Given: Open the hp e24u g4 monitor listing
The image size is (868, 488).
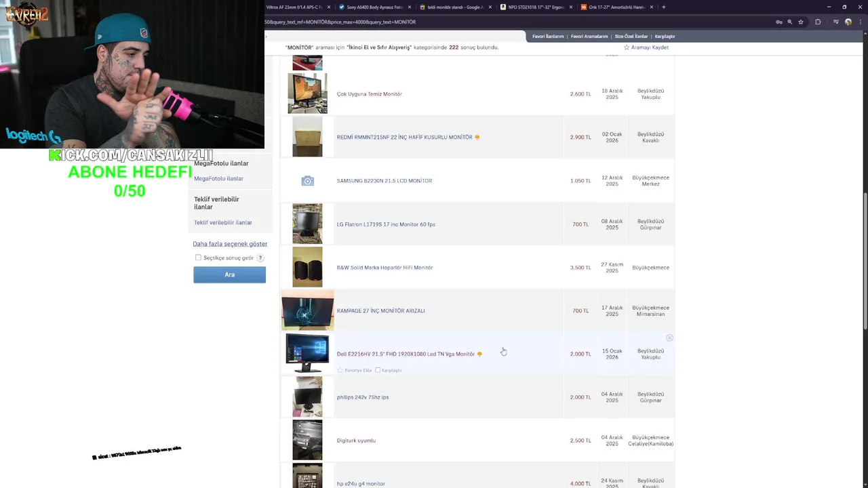Looking at the screenshot, I should tap(361, 484).
